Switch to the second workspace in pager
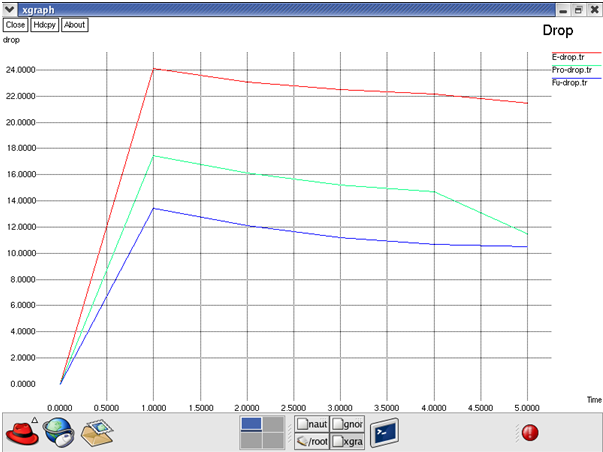 click(273, 424)
